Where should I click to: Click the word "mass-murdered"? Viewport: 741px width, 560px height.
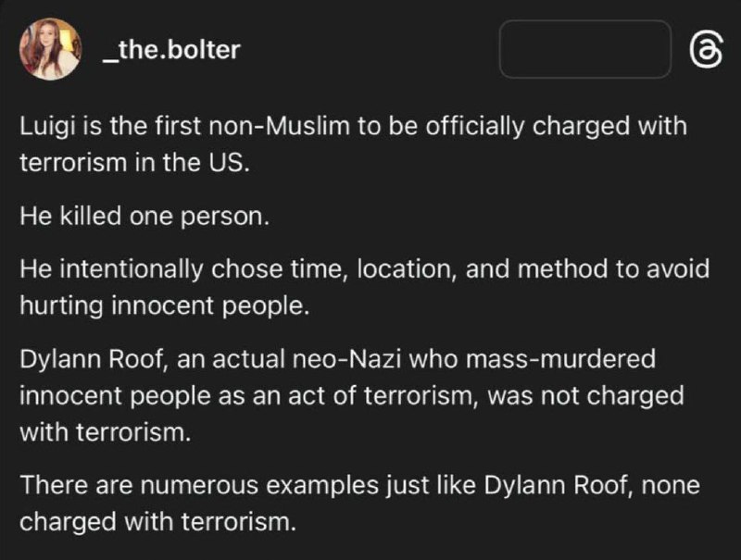click(560, 359)
